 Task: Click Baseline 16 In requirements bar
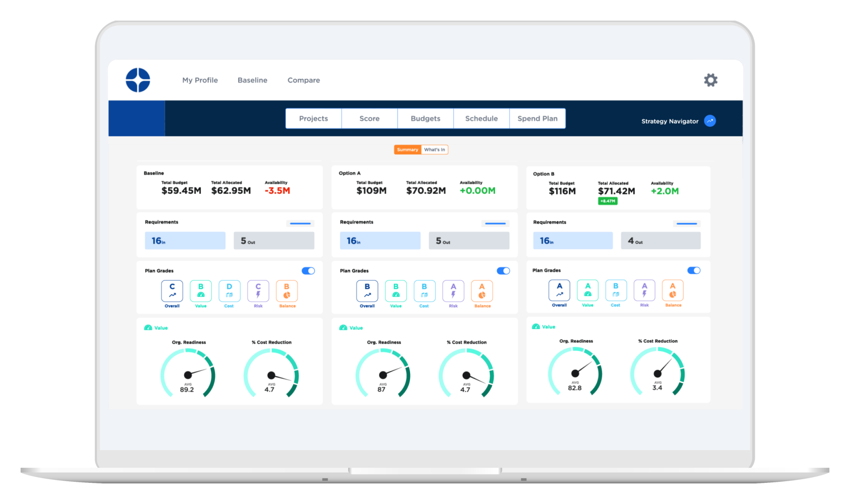click(x=185, y=241)
